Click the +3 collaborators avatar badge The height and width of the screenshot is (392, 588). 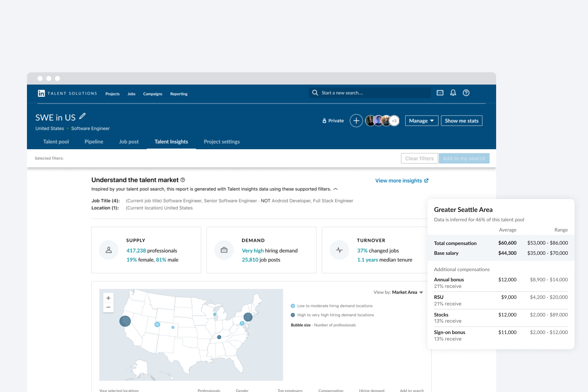click(x=394, y=121)
